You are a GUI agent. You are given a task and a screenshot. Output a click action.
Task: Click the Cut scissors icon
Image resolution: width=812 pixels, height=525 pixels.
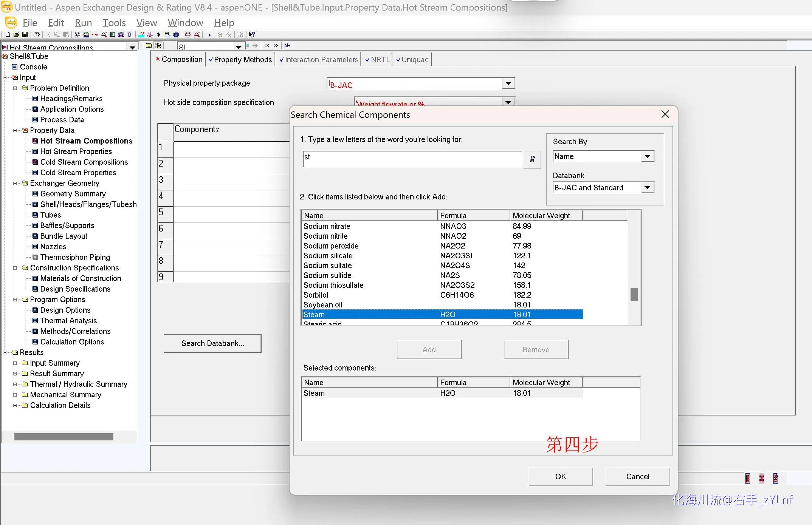pyautogui.click(x=48, y=34)
